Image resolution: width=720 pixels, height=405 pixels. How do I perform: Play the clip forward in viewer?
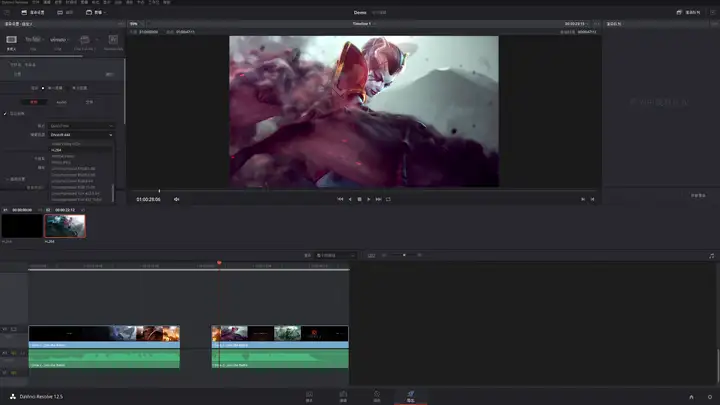pos(369,199)
